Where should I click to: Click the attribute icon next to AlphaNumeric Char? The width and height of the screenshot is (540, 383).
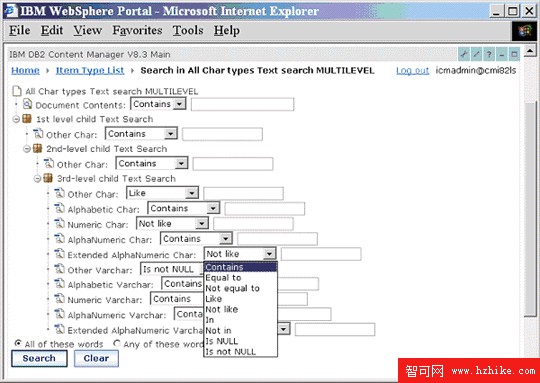(59, 238)
